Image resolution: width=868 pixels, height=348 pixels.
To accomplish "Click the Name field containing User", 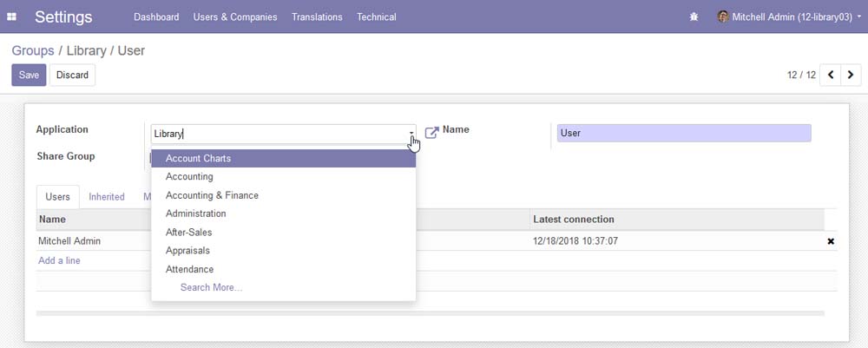I will pos(683,133).
